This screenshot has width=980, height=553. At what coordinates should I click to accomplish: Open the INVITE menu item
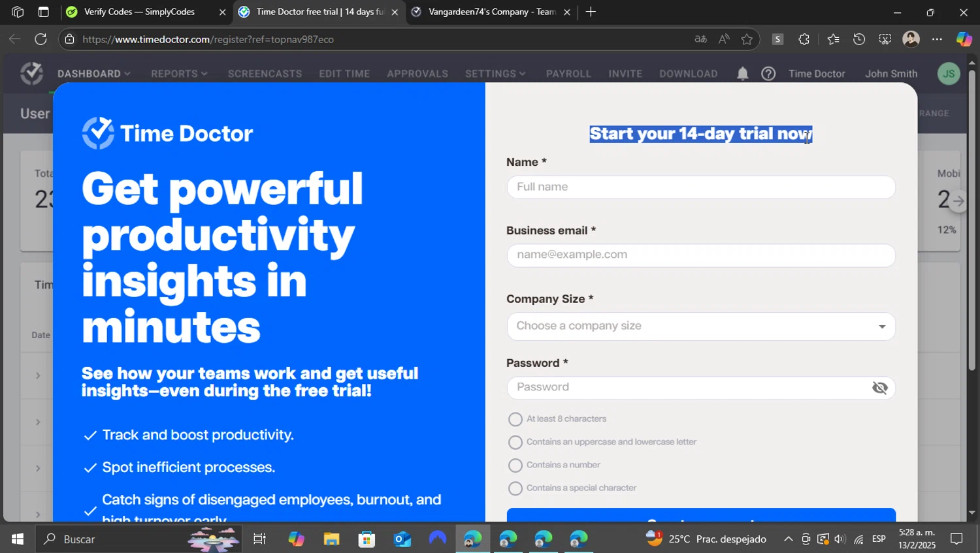coord(625,74)
